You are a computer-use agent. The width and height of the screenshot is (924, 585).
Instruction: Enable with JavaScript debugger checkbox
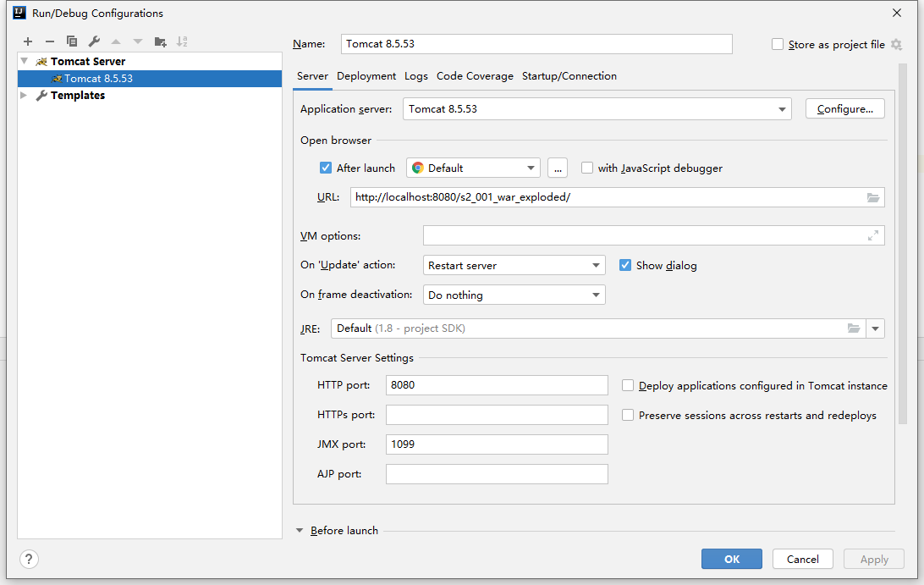click(587, 168)
